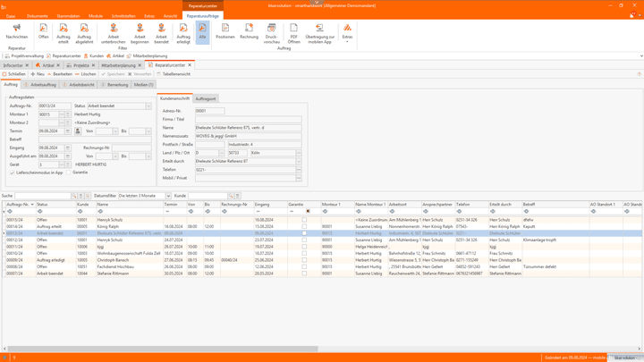
Task: Open the Status dropdown showing Arbeit beendet
Action: [148, 106]
